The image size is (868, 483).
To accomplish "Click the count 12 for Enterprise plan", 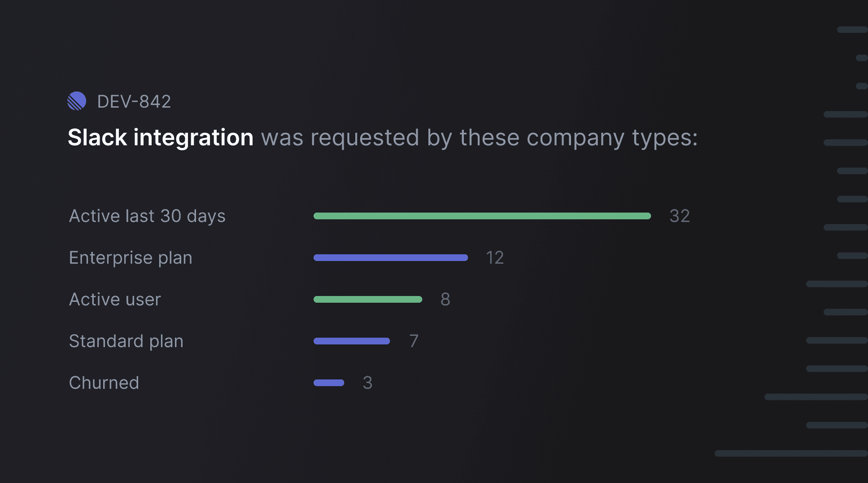I will pyautogui.click(x=495, y=258).
